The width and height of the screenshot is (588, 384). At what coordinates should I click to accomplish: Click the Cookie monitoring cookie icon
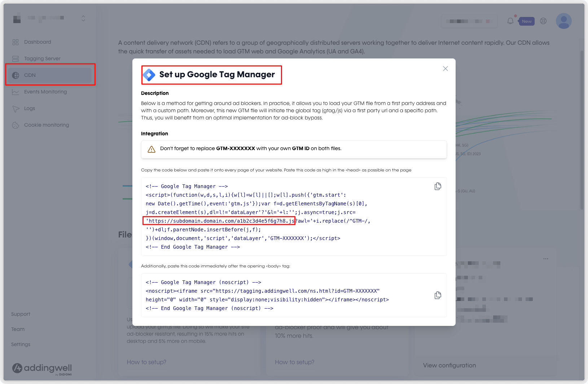16,125
